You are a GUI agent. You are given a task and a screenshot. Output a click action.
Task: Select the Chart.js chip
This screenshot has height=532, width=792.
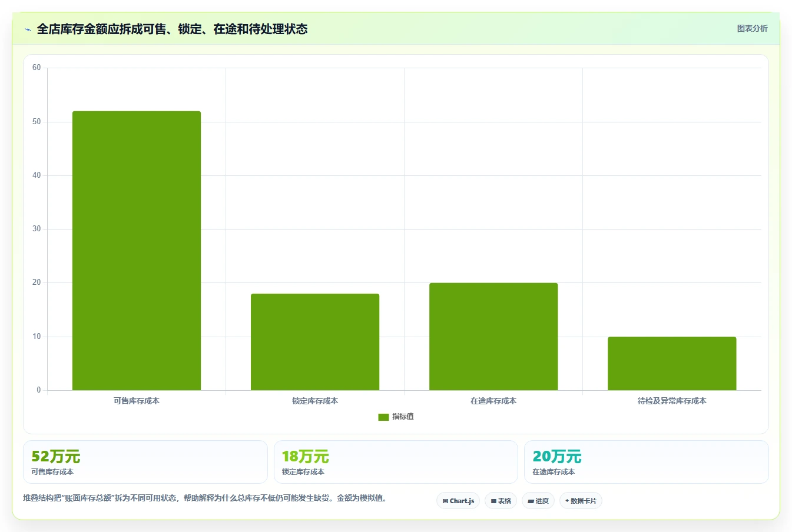458,501
